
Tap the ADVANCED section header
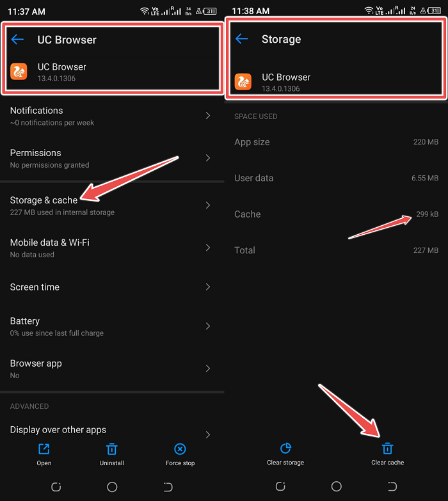click(29, 406)
